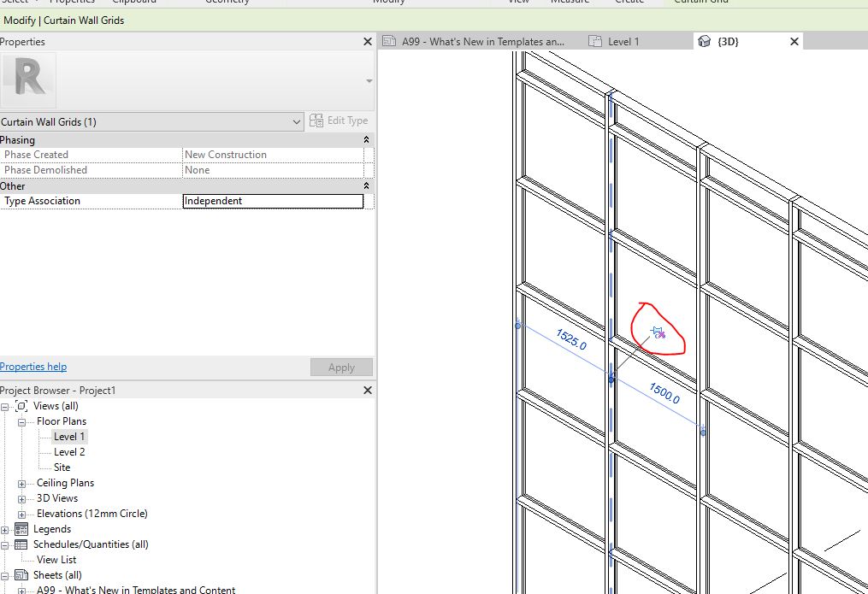868x594 pixels.
Task: Click the sheet icon on A99 tab
Action: [x=389, y=41]
